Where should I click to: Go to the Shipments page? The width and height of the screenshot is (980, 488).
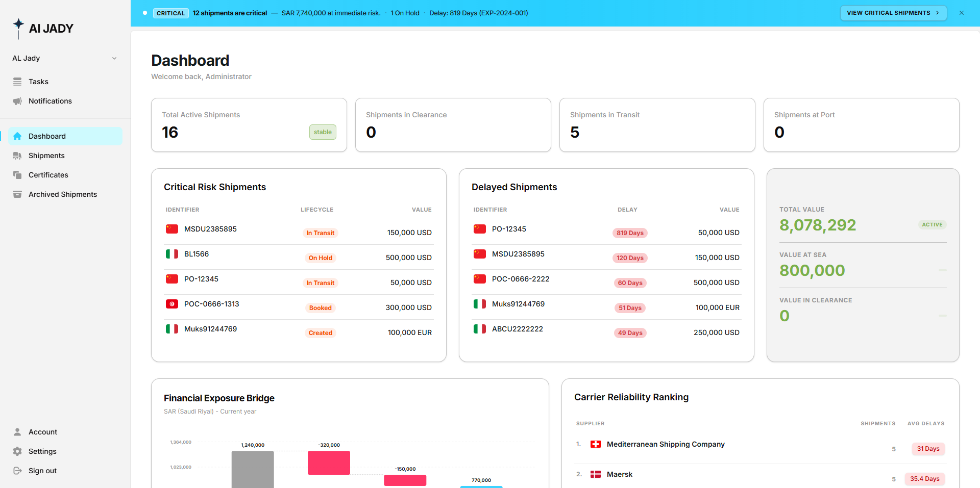(65, 156)
